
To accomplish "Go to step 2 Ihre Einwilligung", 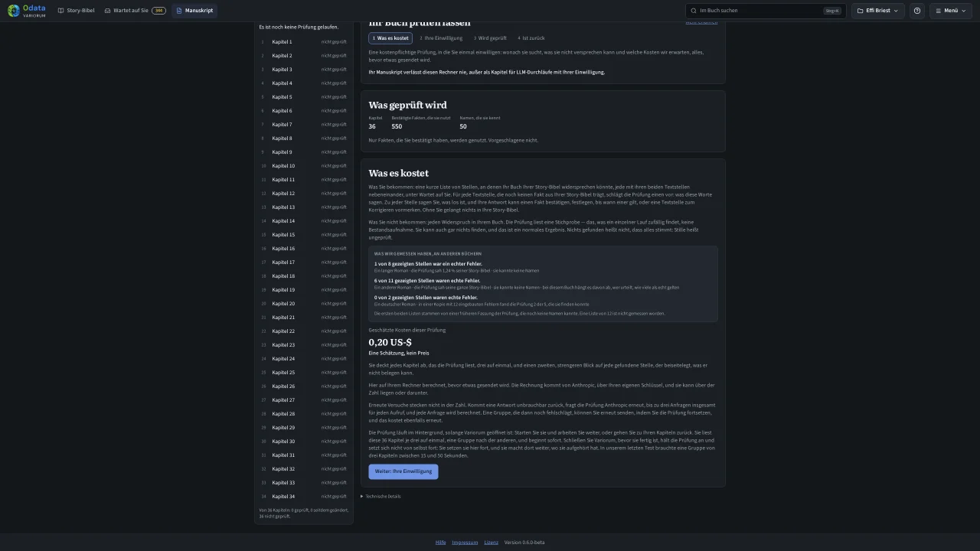I will coord(441,38).
